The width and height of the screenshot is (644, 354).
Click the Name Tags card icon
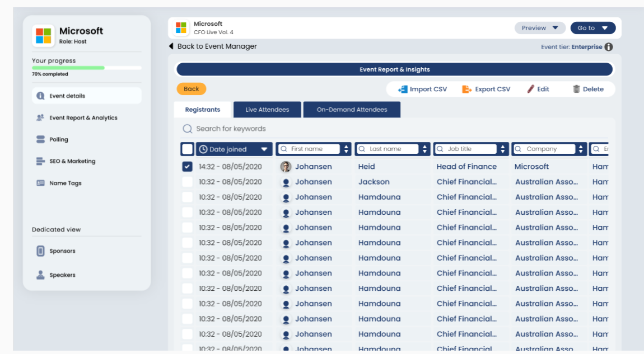pyautogui.click(x=40, y=183)
